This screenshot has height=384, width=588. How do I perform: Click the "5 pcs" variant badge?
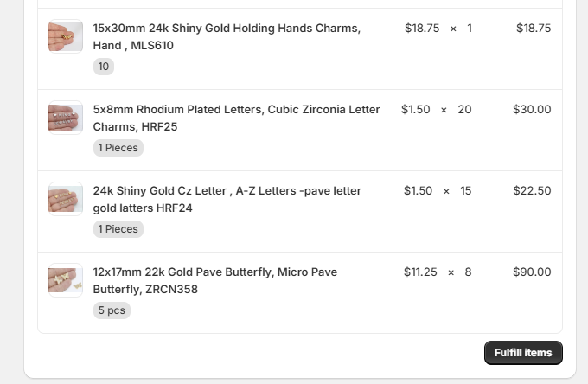[x=112, y=310]
